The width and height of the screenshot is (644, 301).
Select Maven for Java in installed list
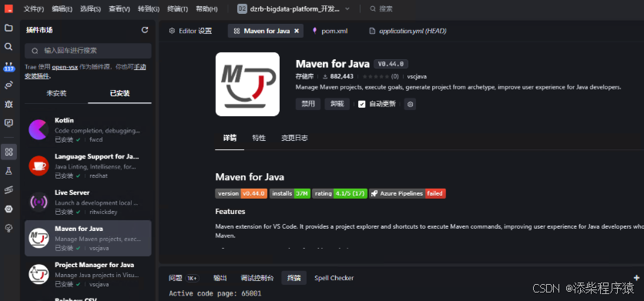tap(88, 238)
